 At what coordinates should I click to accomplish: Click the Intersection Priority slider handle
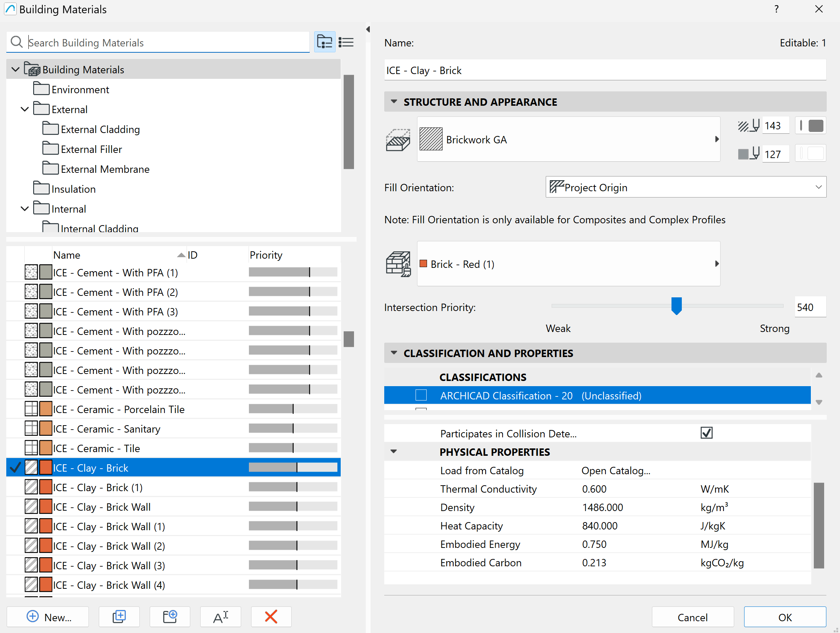coord(676,305)
